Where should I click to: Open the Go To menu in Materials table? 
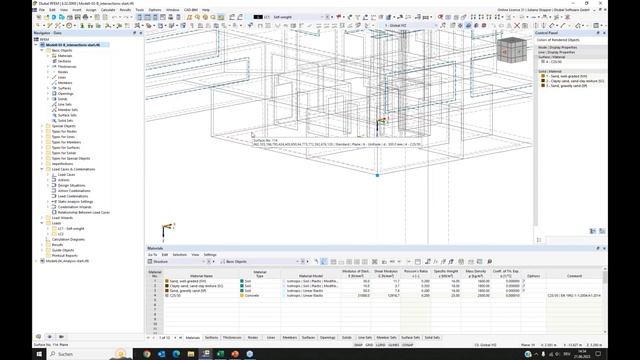click(152, 255)
